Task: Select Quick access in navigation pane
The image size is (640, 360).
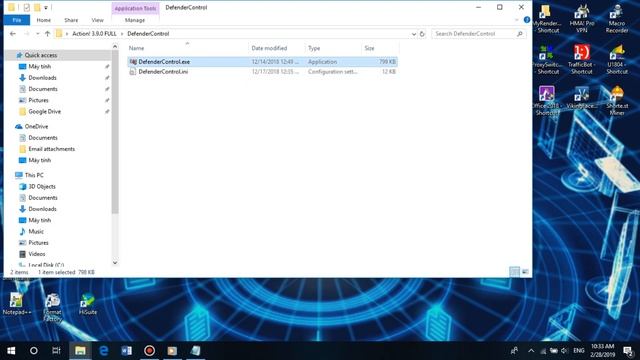Action: click(40, 55)
